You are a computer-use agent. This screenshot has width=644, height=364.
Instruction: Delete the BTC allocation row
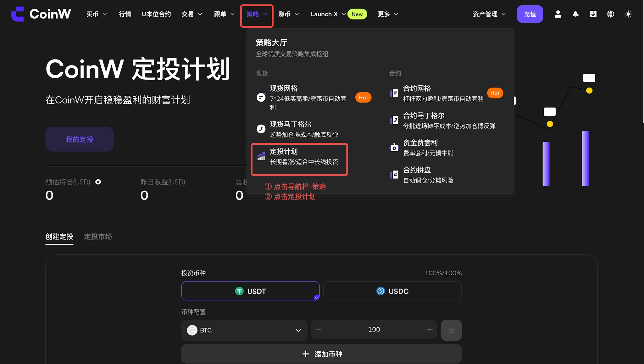click(x=451, y=330)
